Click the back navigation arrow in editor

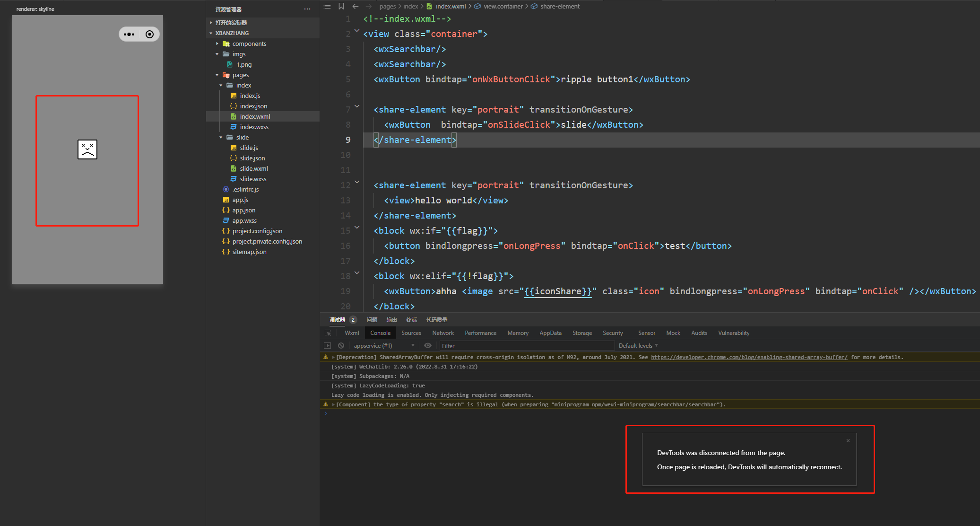(356, 6)
